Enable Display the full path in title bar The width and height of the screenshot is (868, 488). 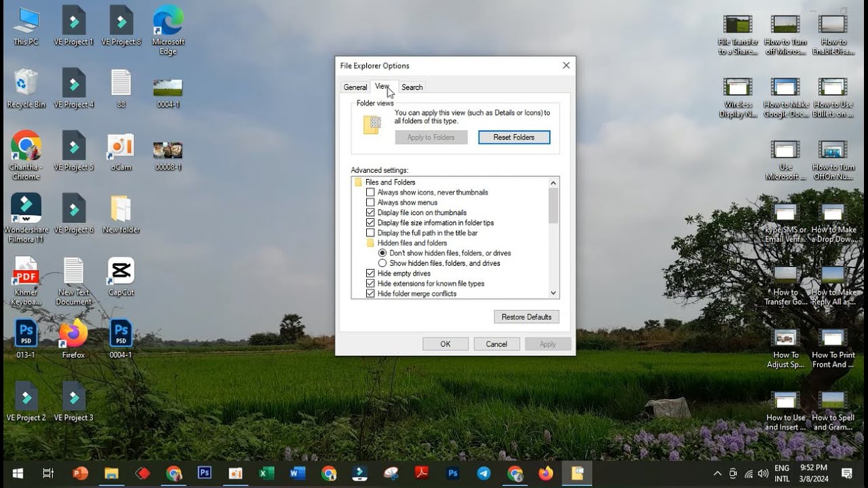[x=370, y=233]
